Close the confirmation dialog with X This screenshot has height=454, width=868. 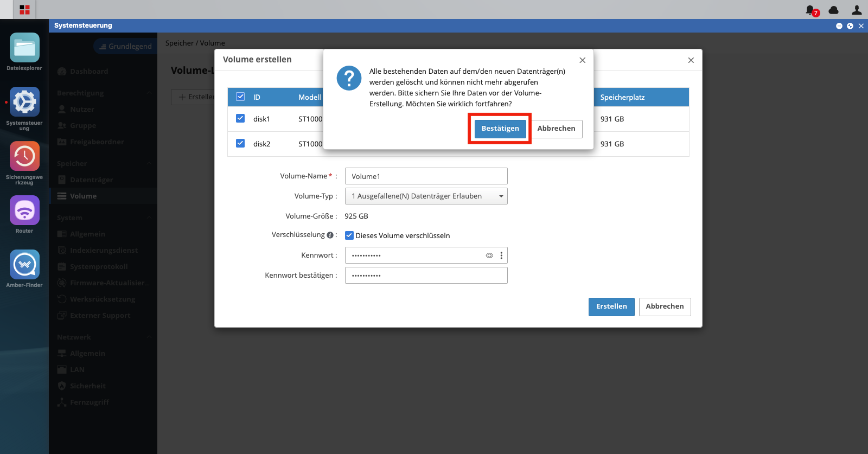[x=582, y=60]
